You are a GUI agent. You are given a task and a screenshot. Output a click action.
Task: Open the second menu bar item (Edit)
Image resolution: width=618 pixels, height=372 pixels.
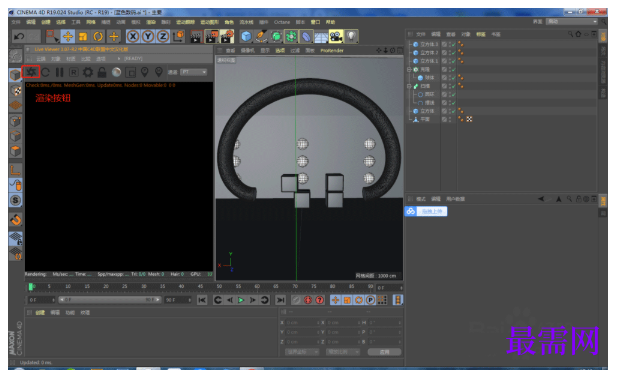(x=31, y=22)
